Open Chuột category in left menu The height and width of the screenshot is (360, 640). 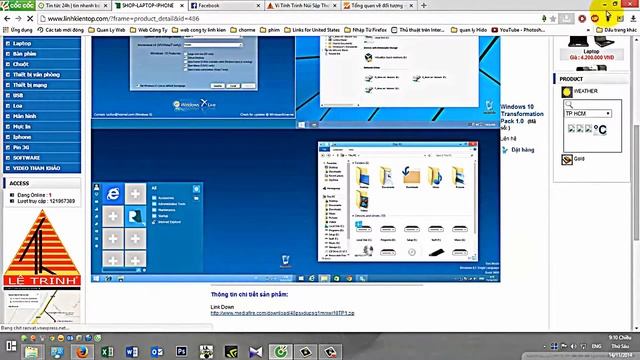pos(42,64)
